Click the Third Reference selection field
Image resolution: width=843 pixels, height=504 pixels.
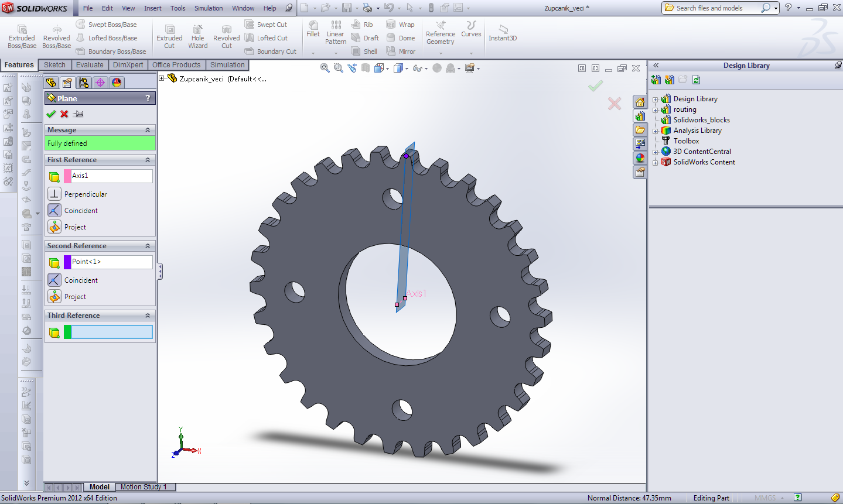pos(111,332)
